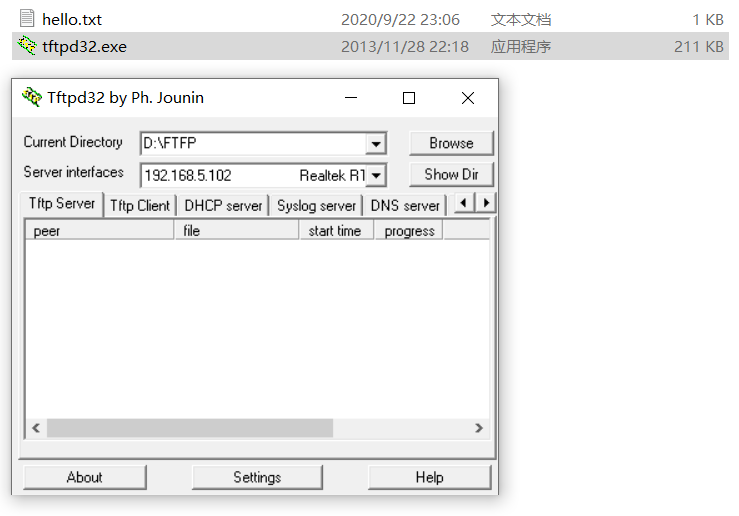Click the peer column header
Image resolution: width=739 pixels, height=516 pixels.
pos(99,230)
